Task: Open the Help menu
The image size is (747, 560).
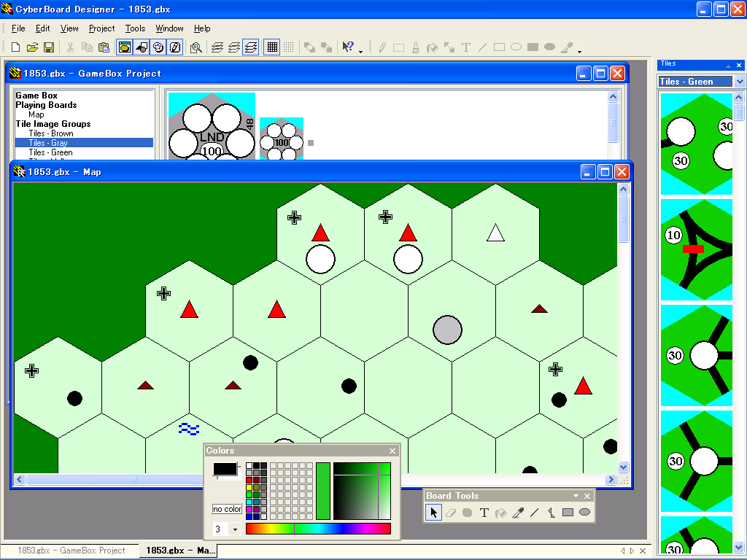Action: (202, 28)
